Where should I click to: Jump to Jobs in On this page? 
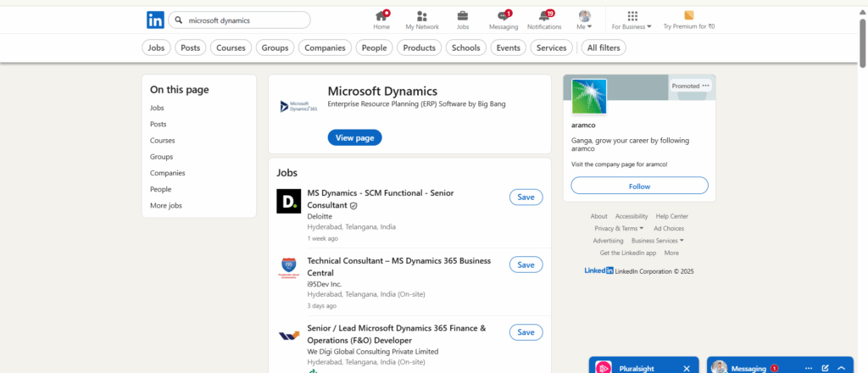coord(157,108)
